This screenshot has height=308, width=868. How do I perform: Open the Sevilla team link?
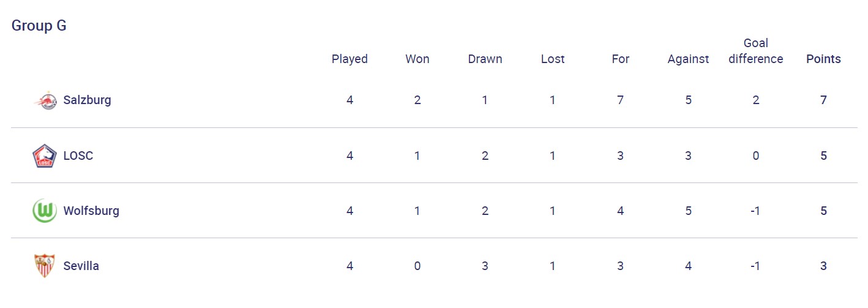coord(81,266)
